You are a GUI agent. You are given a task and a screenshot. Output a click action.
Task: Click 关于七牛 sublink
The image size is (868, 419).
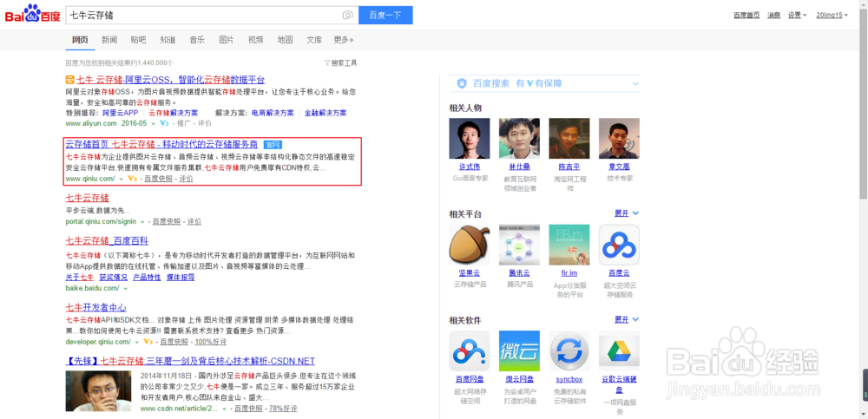(80, 278)
